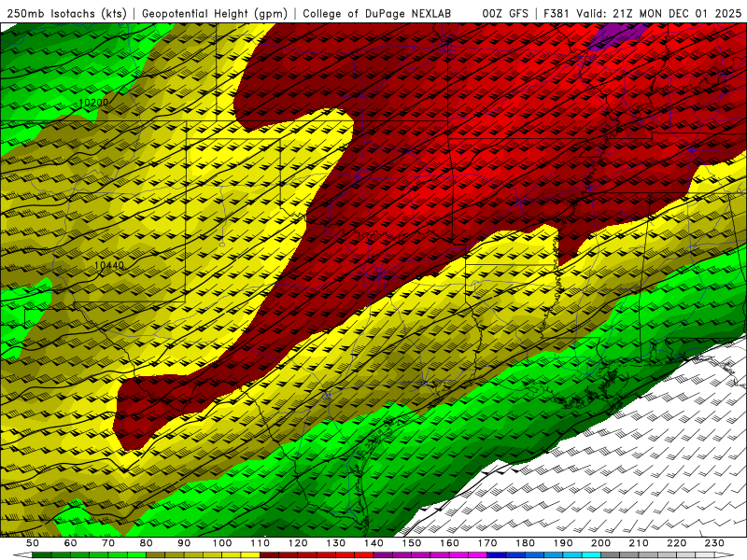Click the 'Geopotential Height (gpm)' header text
747x560 pixels.
tap(215, 14)
